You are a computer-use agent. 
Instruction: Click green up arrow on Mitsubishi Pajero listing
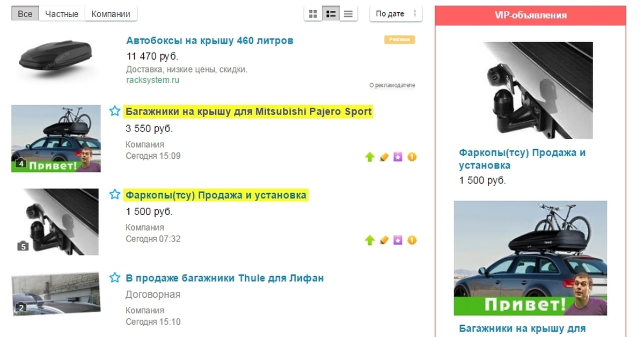click(x=369, y=157)
